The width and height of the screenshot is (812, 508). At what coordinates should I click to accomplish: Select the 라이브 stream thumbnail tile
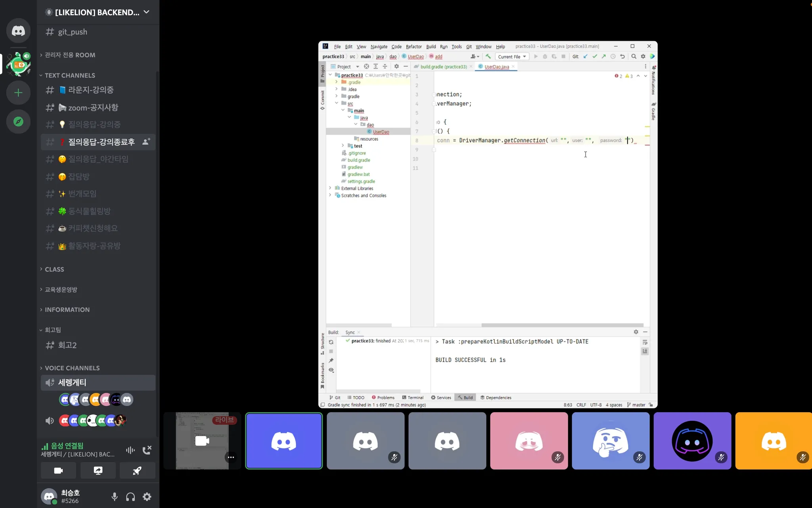[x=202, y=441]
